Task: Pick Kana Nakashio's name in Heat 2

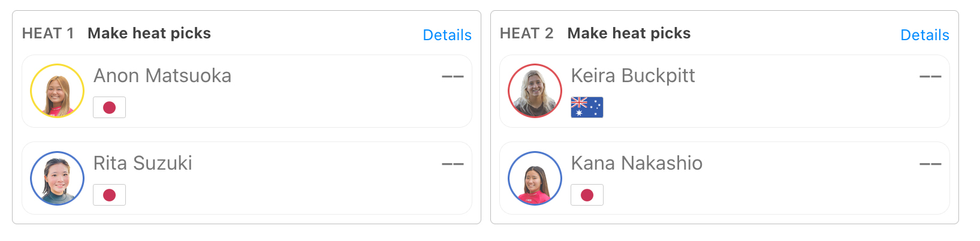Action: coord(637,163)
